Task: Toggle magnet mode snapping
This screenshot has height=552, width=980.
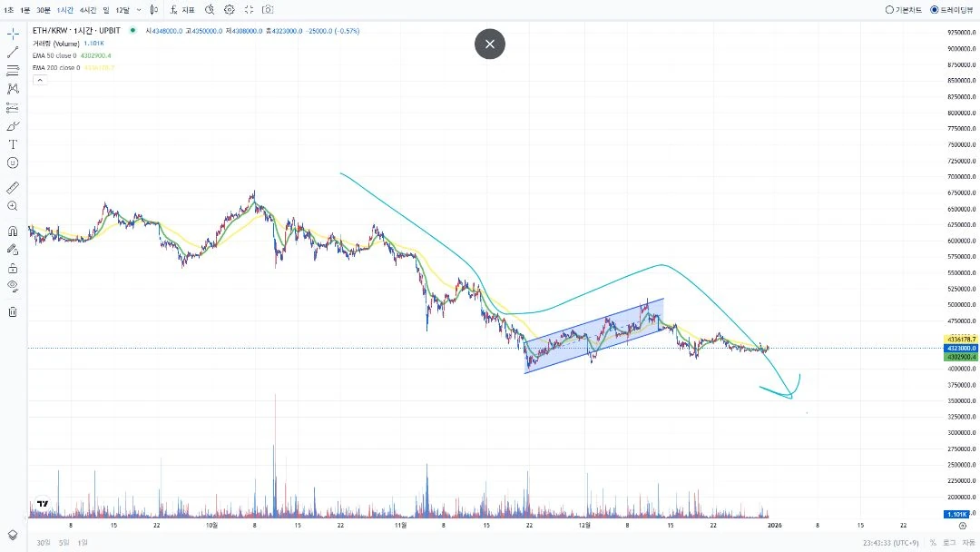Action: (13, 232)
